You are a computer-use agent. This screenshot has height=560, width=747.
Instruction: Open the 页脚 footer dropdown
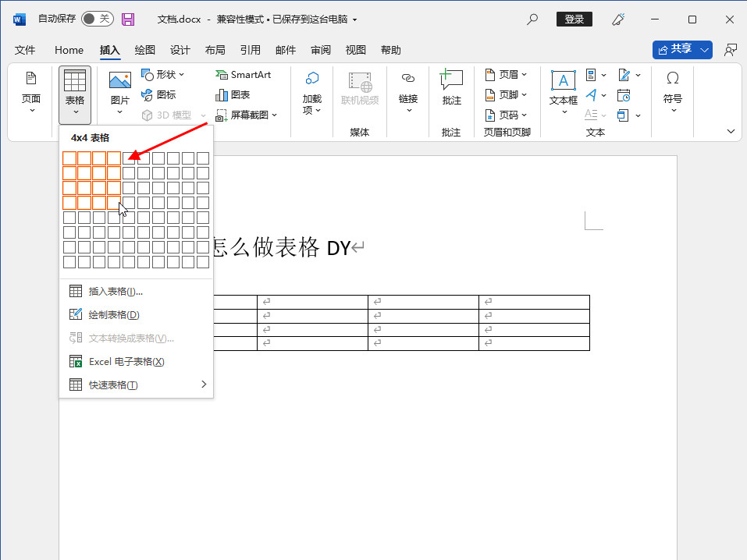(x=506, y=94)
